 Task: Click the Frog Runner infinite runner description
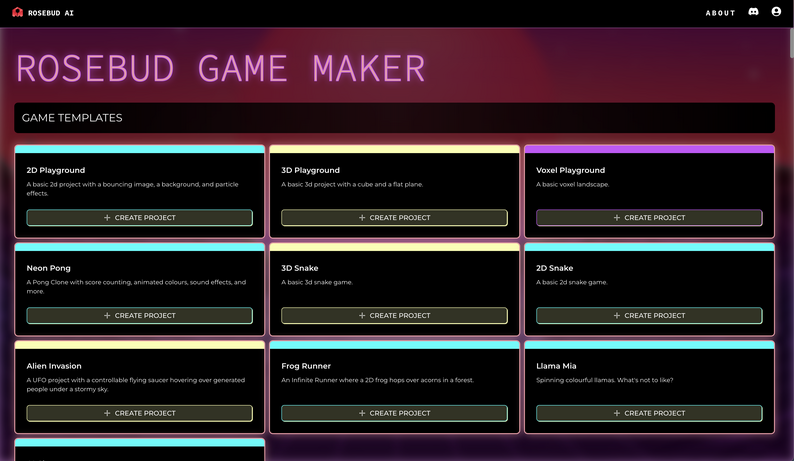point(378,380)
